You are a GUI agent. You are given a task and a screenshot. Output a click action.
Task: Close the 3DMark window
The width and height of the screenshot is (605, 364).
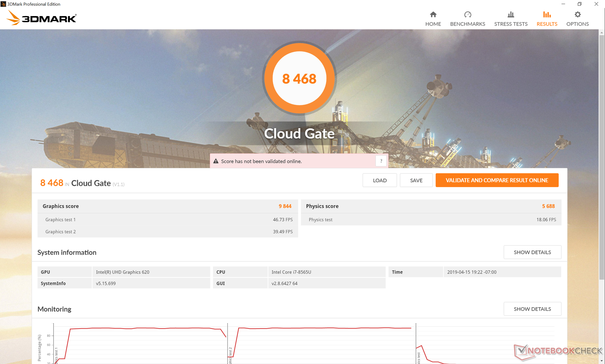pos(596,4)
